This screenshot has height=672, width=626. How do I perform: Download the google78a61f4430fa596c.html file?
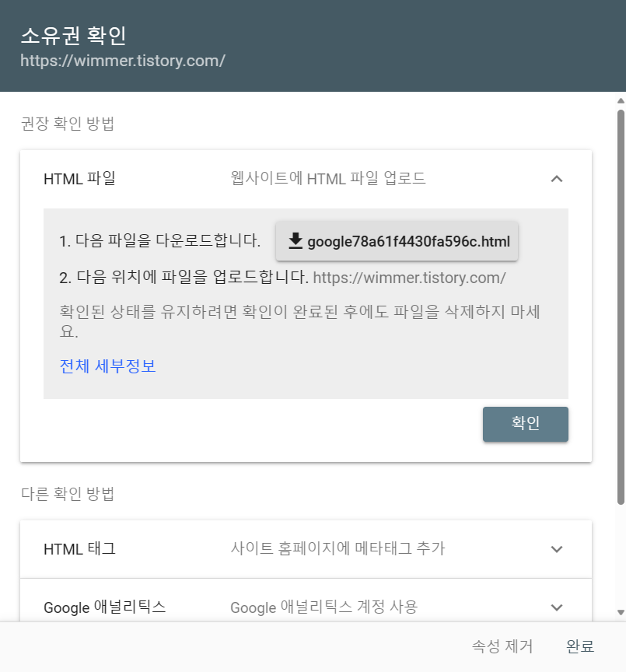click(x=397, y=241)
